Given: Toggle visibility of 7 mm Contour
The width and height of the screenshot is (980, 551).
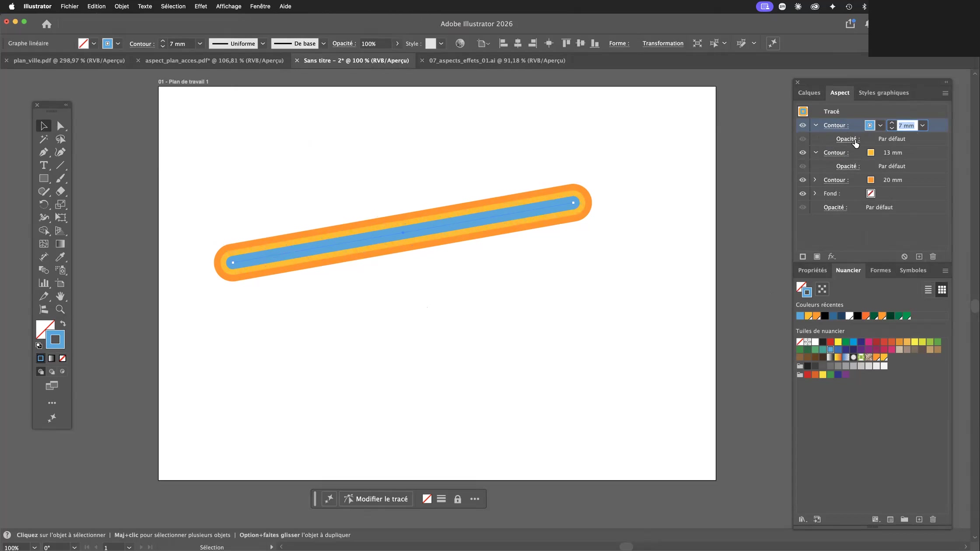Looking at the screenshot, I should tap(802, 126).
